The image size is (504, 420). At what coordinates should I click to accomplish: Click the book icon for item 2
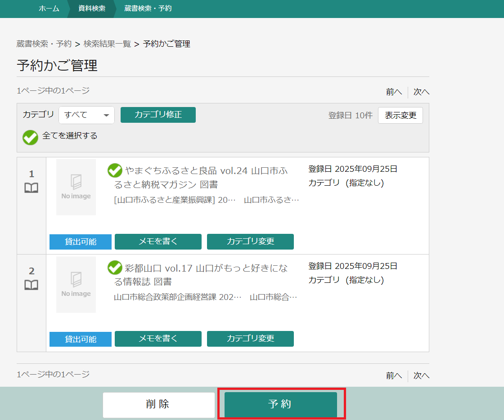[x=31, y=285]
